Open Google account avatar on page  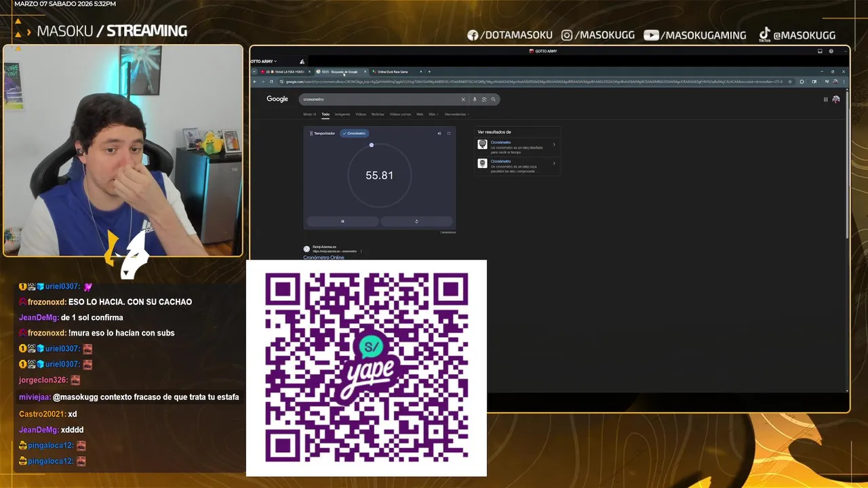pos(836,99)
